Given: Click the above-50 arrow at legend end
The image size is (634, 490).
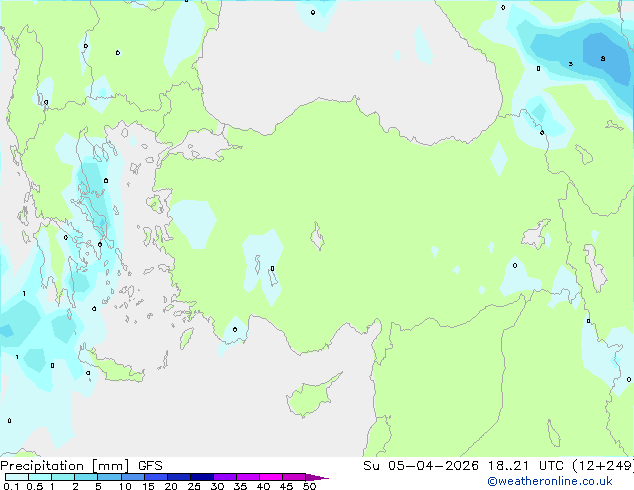Looking at the screenshot, I should 317,477.
